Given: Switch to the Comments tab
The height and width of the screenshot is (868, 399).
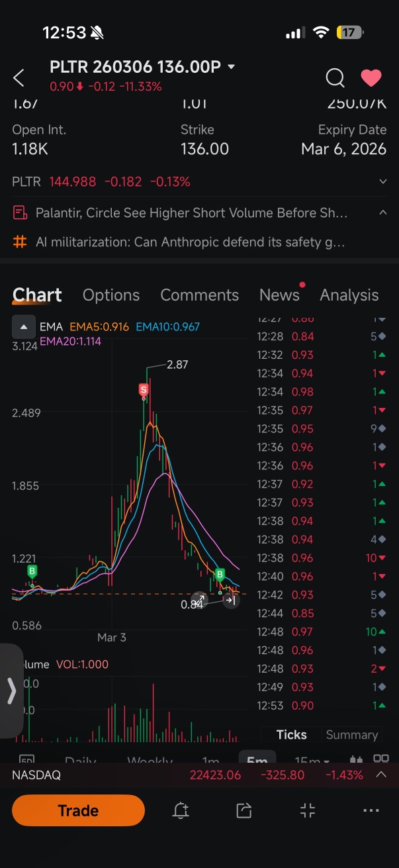Looking at the screenshot, I should (x=199, y=295).
